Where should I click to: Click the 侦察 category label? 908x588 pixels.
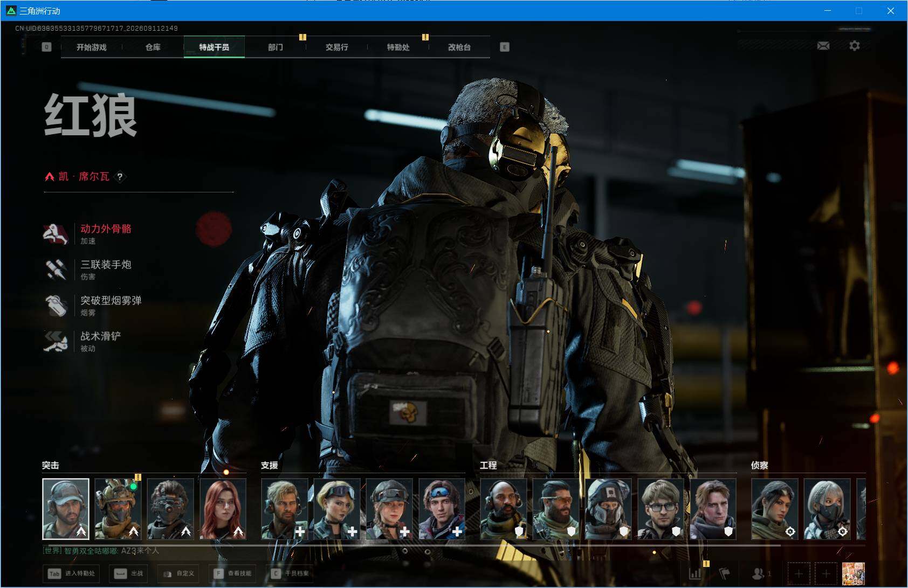click(x=760, y=465)
